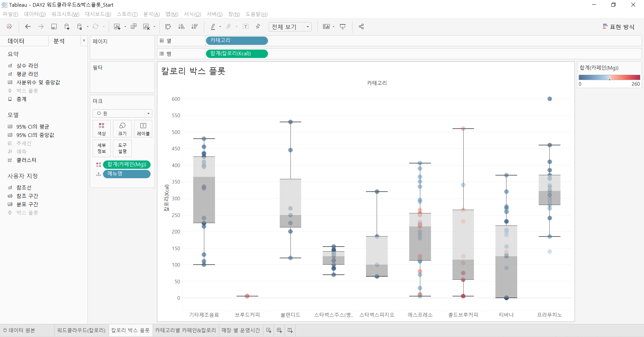
Task: Click the group members paperclip icon
Action: [x=229, y=26]
